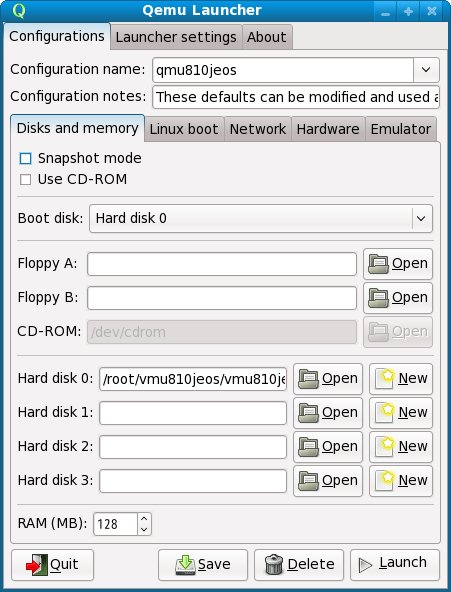Create a new image for Hard disk 2
This screenshot has height=592, width=451.
click(x=401, y=447)
